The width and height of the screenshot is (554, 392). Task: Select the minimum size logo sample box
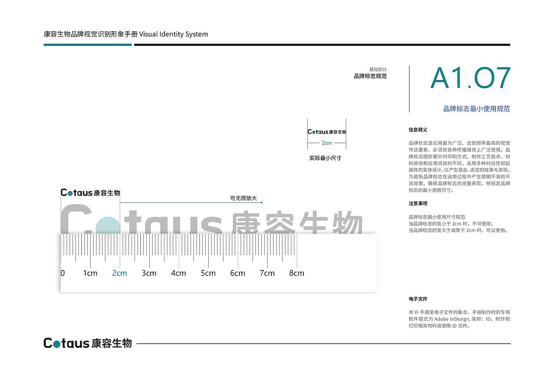(x=327, y=133)
